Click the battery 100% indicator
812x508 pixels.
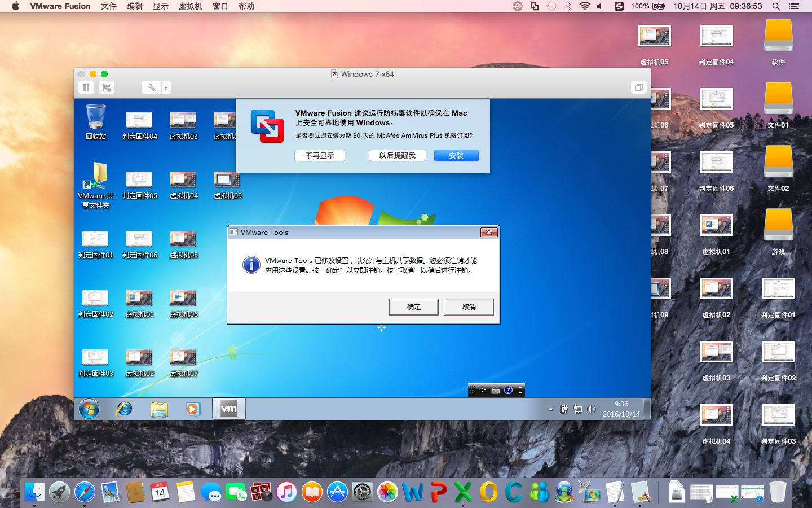pos(648,6)
